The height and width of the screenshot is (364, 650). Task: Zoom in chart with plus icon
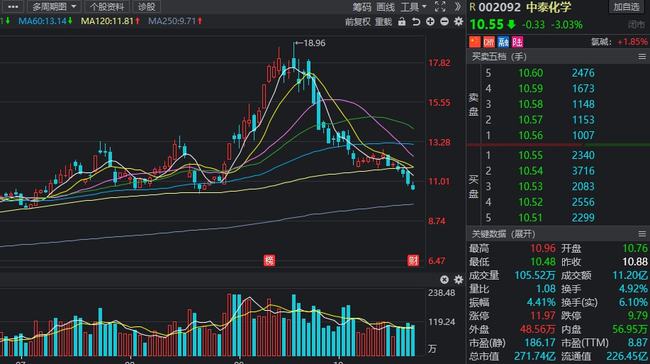[430, 22]
